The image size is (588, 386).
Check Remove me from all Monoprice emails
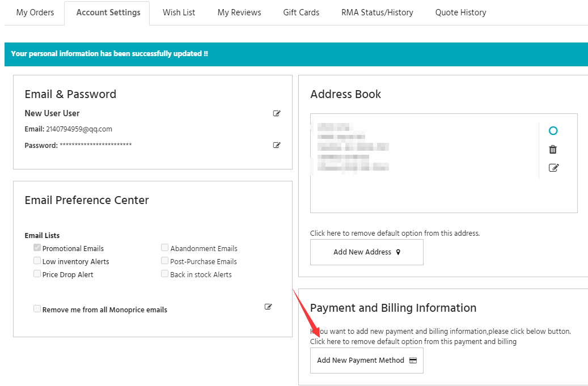(x=37, y=309)
